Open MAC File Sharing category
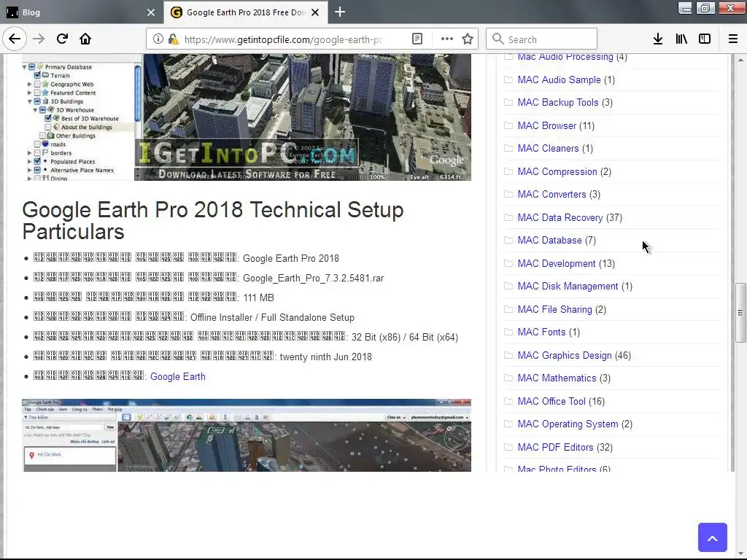Image resolution: width=747 pixels, height=560 pixels. coord(554,309)
